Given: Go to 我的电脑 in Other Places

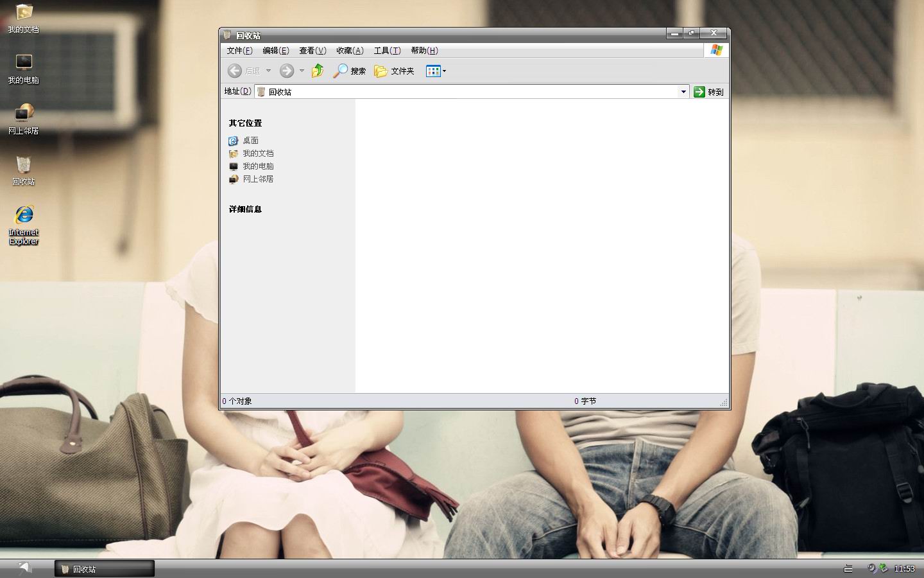Looking at the screenshot, I should [252, 166].
